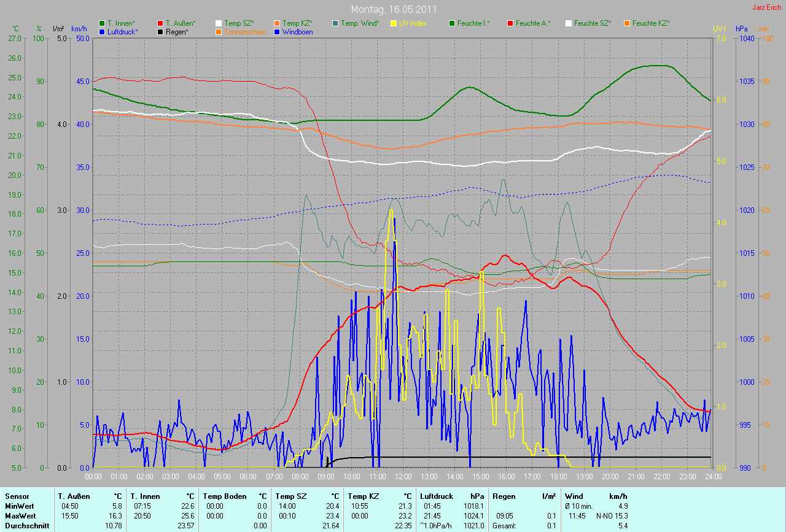Select the 'Temp KZ*' legend label

[x=297, y=23]
